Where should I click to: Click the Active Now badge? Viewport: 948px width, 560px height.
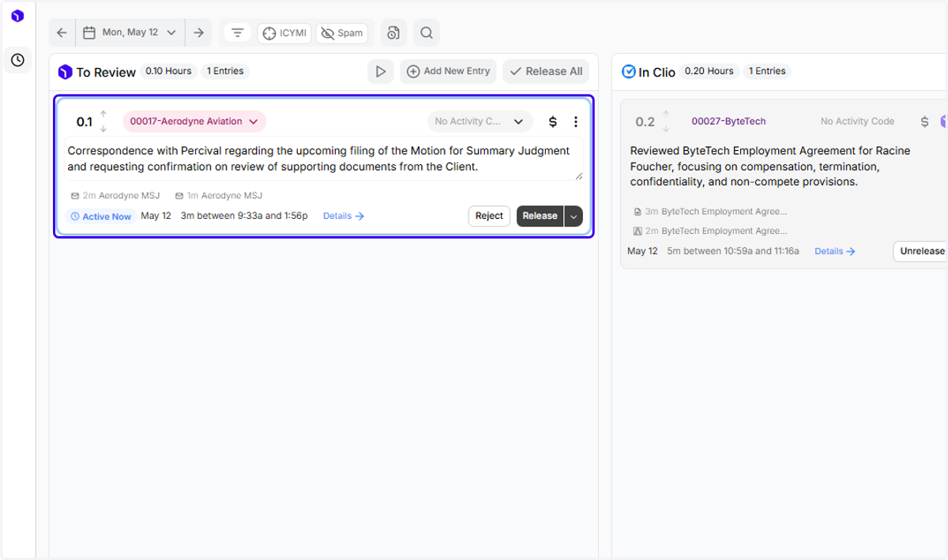pyautogui.click(x=101, y=216)
